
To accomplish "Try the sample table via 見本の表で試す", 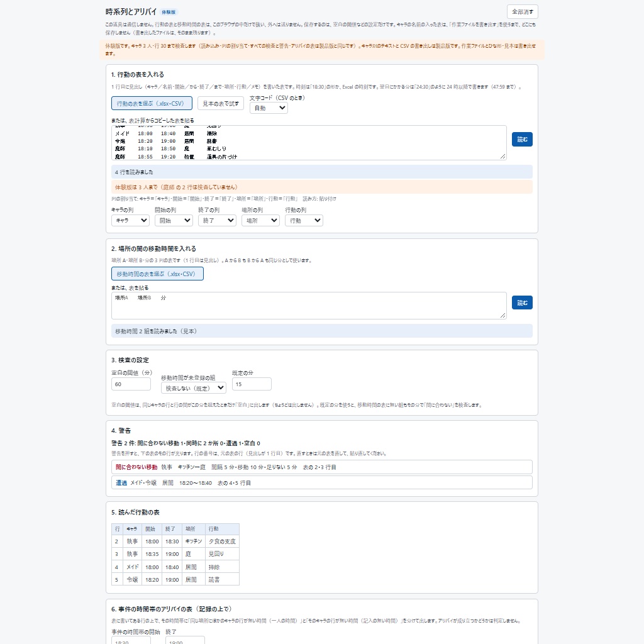I will (x=221, y=104).
